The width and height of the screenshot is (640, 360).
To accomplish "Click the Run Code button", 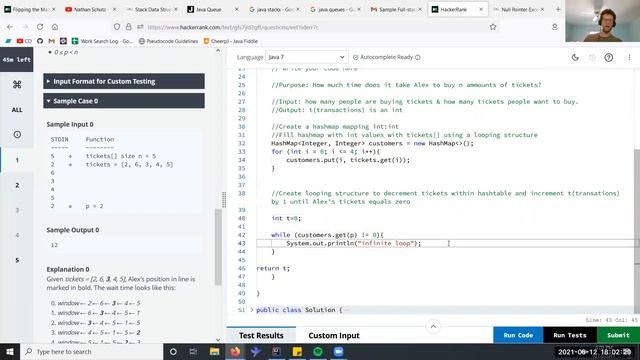I will [518, 335].
